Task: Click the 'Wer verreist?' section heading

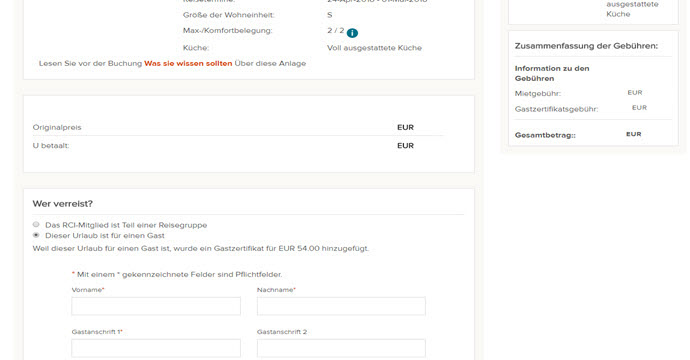Action: pos(62,204)
